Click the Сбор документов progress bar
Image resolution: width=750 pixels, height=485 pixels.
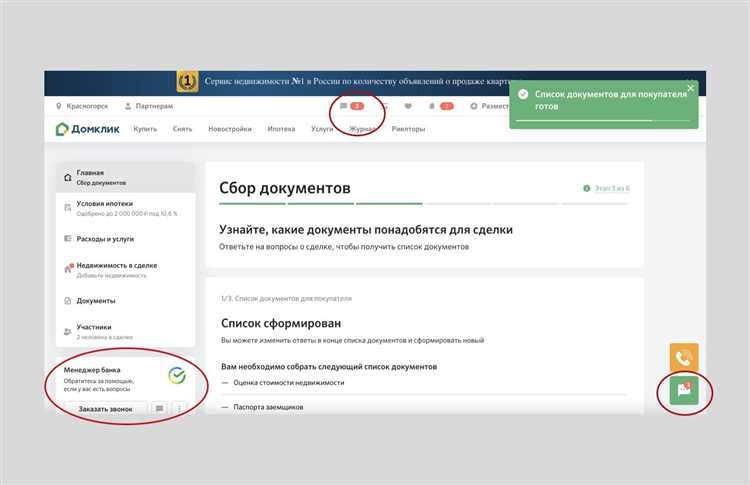[423, 204]
